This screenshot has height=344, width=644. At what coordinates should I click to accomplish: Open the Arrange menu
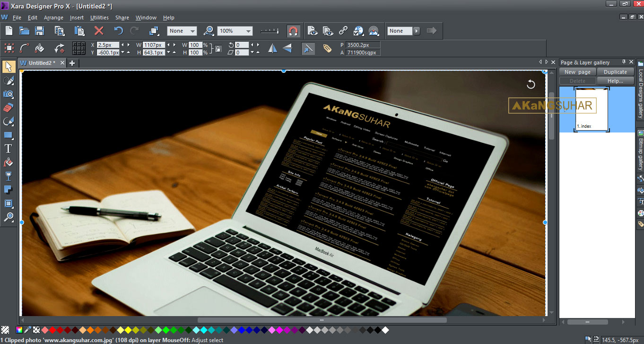(x=53, y=18)
